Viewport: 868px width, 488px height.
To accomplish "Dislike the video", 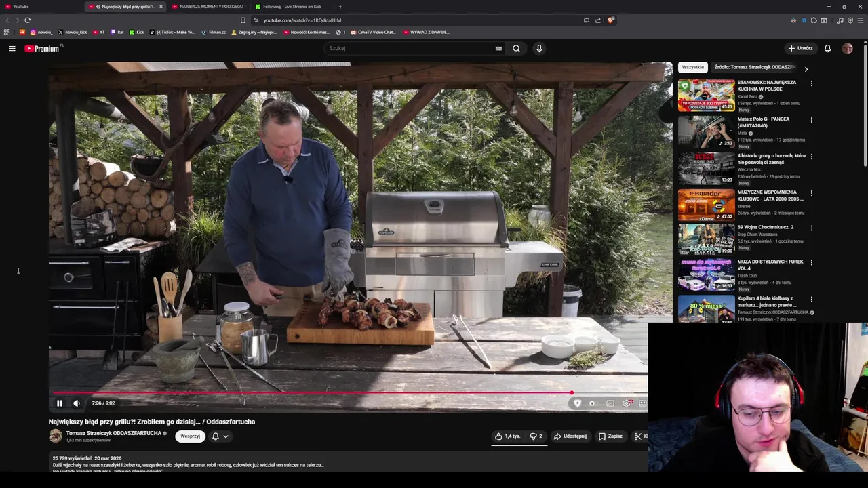I will pyautogui.click(x=536, y=436).
